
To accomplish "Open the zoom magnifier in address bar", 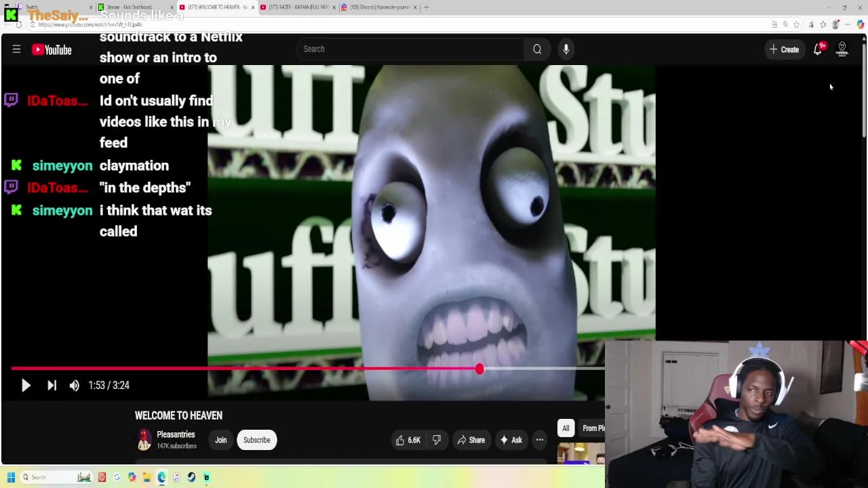I will pos(785,24).
